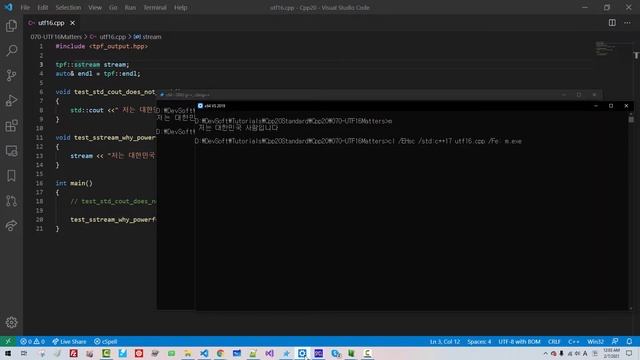The width and height of the screenshot is (640, 360).
Task: Click the purple Visual Studio taskbar icon
Action: coord(269,353)
